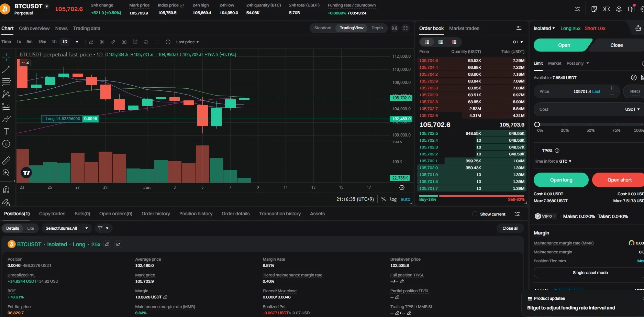Open order book settings icon
The image size is (644, 317).
point(519,28)
